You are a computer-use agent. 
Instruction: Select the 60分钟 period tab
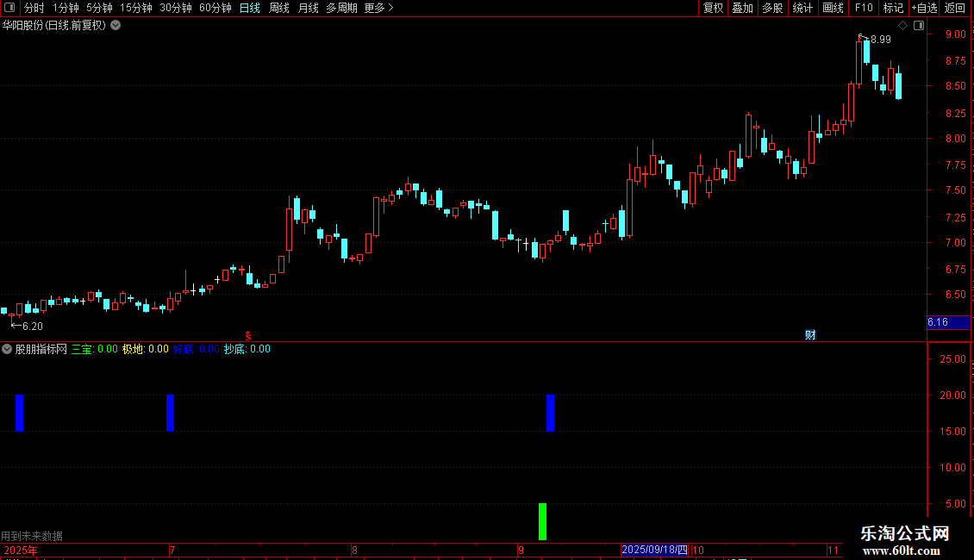(x=215, y=8)
